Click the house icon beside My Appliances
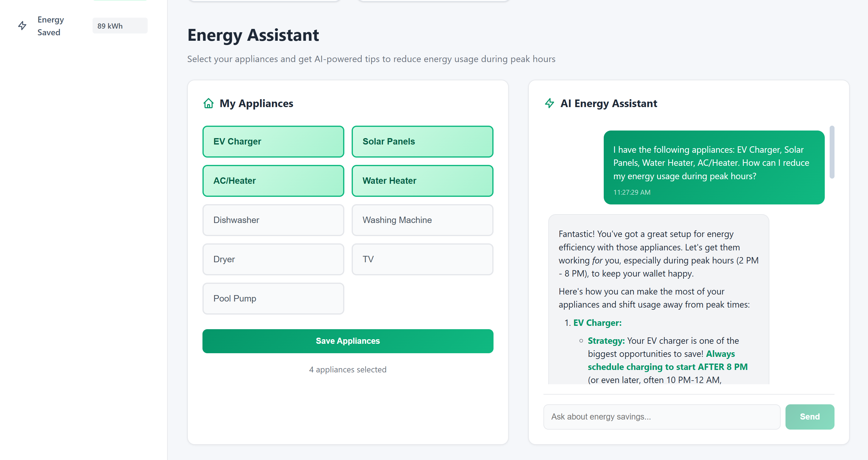The height and width of the screenshot is (460, 868). 208,103
